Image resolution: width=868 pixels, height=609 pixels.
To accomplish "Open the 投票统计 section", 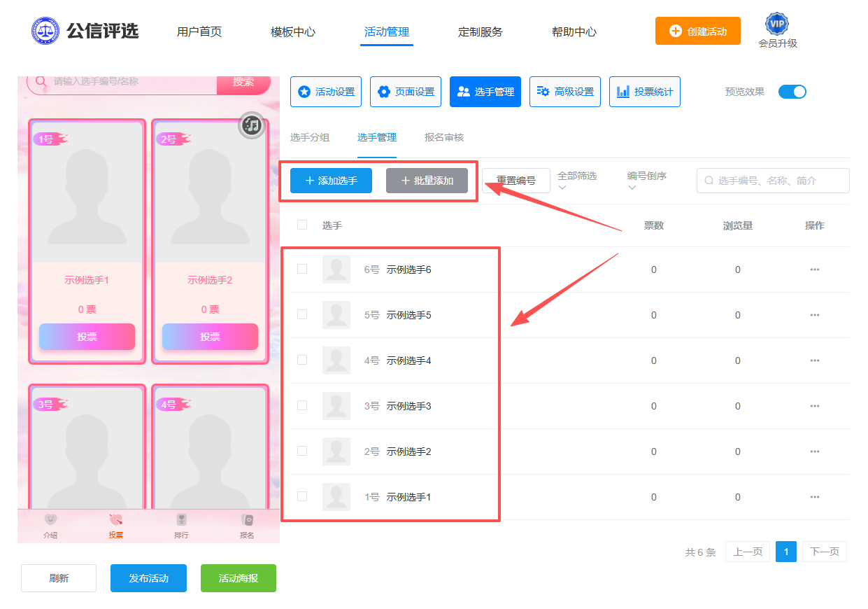I will [645, 92].
